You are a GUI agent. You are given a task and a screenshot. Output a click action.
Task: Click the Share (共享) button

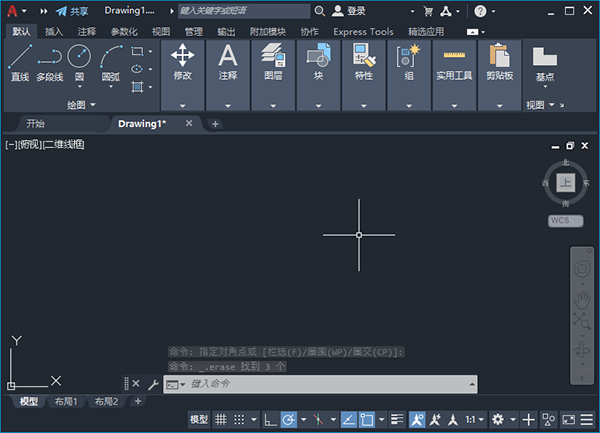(x=72, y=10)
